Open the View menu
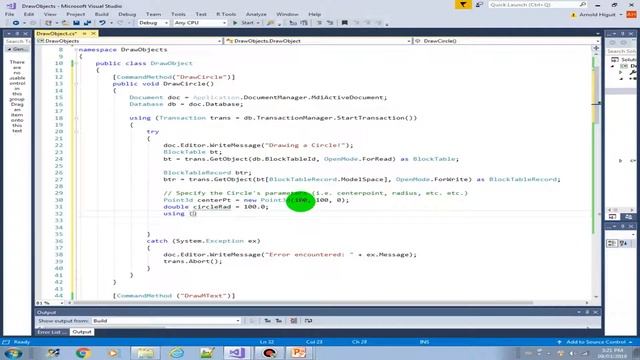This screenshot has width=640, height=360. click(50, 14)
